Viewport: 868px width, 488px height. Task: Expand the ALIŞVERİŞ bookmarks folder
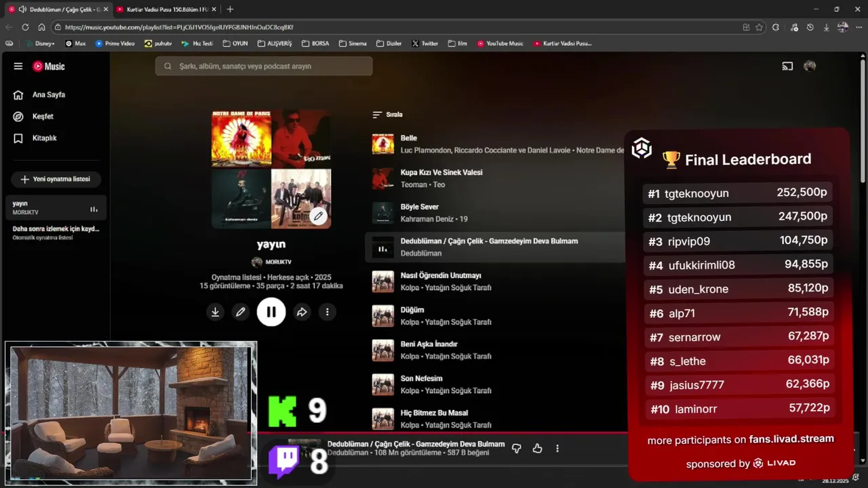275,43
